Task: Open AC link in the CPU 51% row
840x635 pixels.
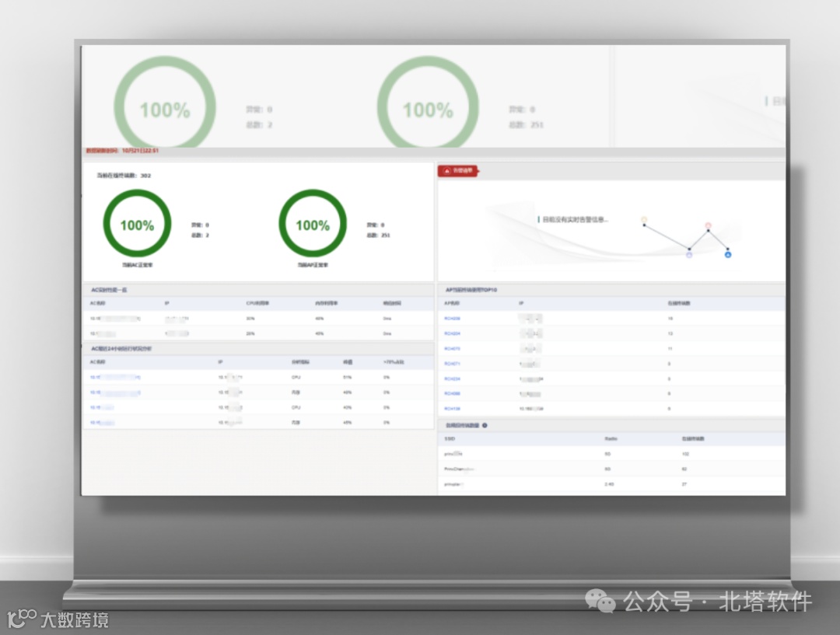Action: pos(115,378)
